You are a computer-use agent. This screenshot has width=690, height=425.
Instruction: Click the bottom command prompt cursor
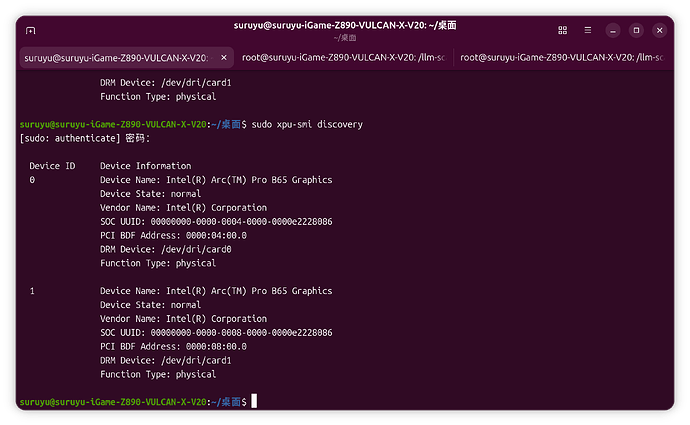click(254, 401)
